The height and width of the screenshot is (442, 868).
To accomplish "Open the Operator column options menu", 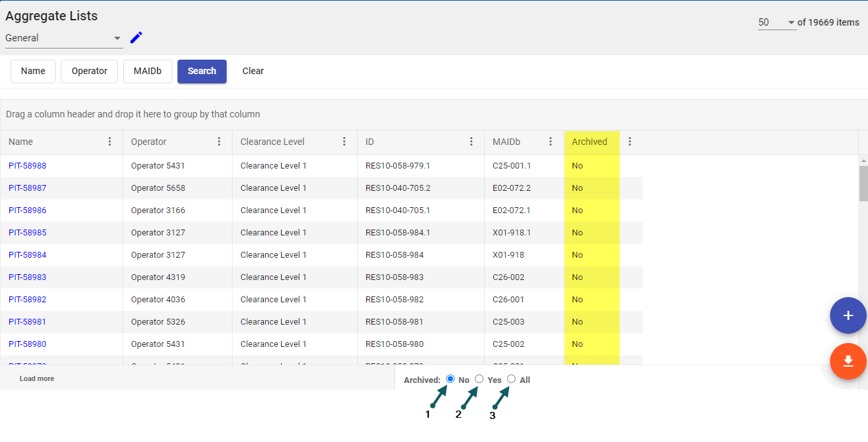I will [x=219, y=142].
